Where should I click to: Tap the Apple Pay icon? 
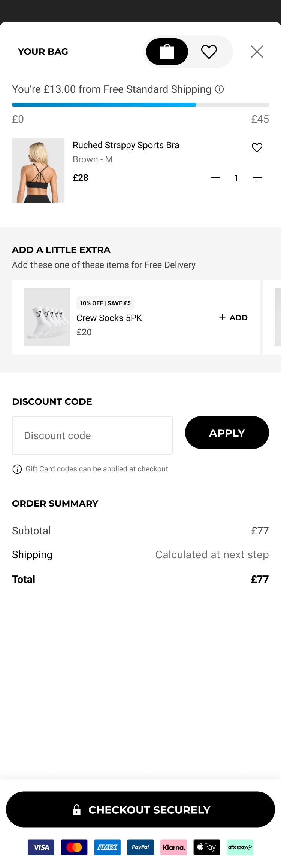coord(207,847)
